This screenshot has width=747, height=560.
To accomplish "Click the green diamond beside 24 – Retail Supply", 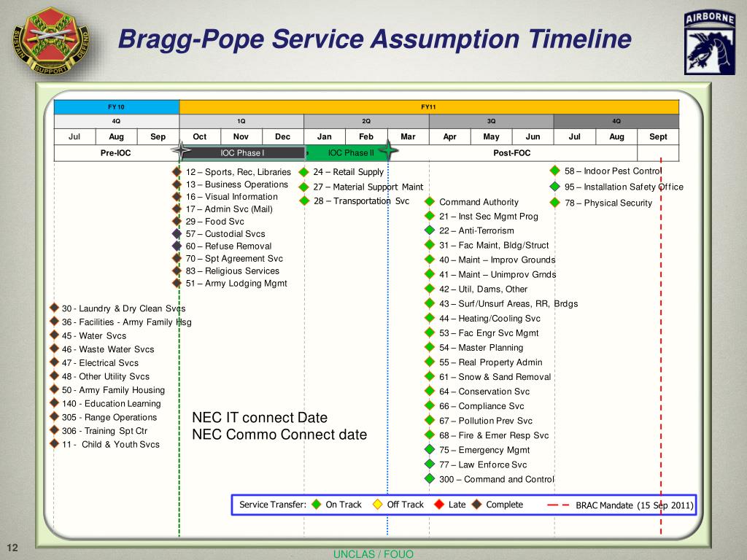I will 304,172.
